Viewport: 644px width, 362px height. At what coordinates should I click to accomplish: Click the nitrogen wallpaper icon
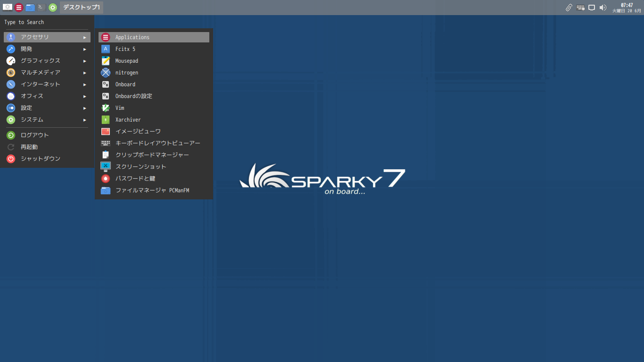coord(106,73)
